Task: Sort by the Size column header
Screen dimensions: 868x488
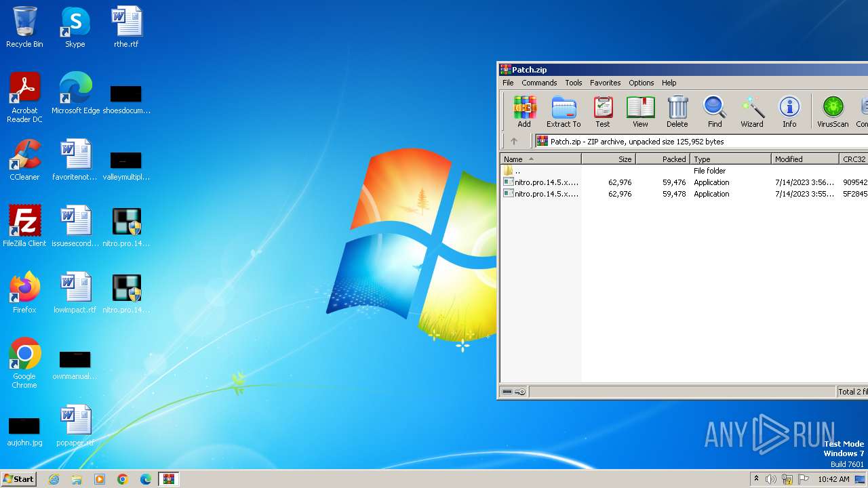Action: (608, 159)
